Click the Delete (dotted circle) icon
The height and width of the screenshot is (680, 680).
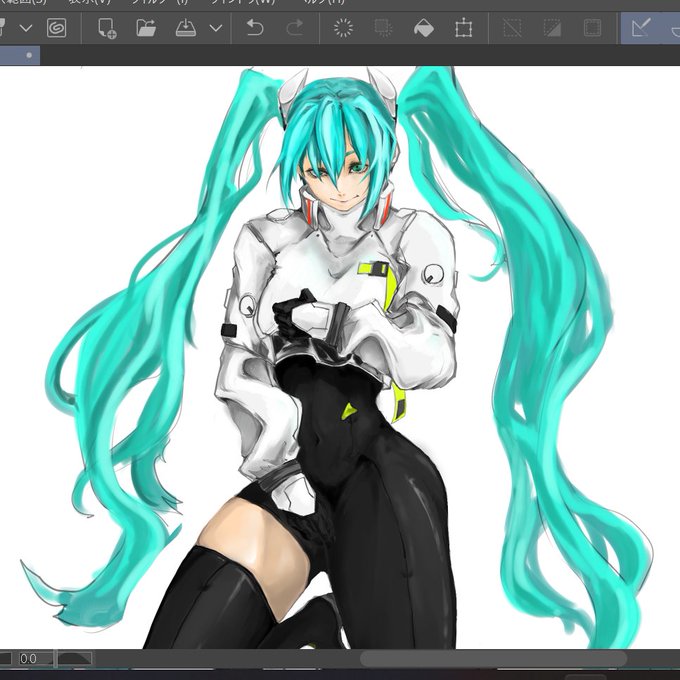pos(343,28)
